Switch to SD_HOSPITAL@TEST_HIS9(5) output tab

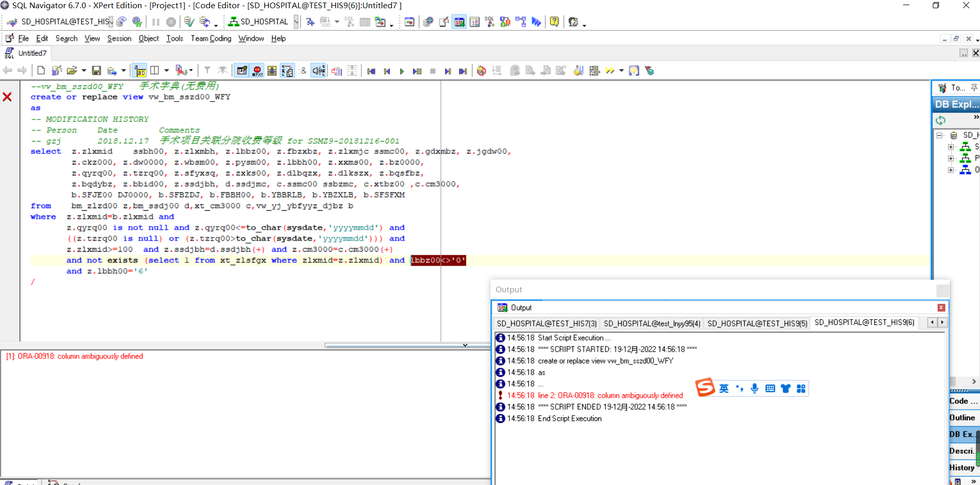(757, 324)
